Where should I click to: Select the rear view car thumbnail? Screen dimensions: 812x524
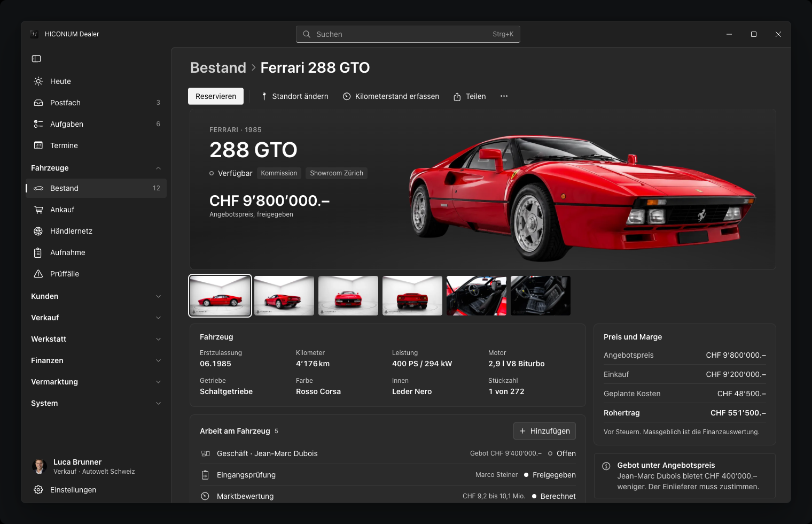pos(412,296)
